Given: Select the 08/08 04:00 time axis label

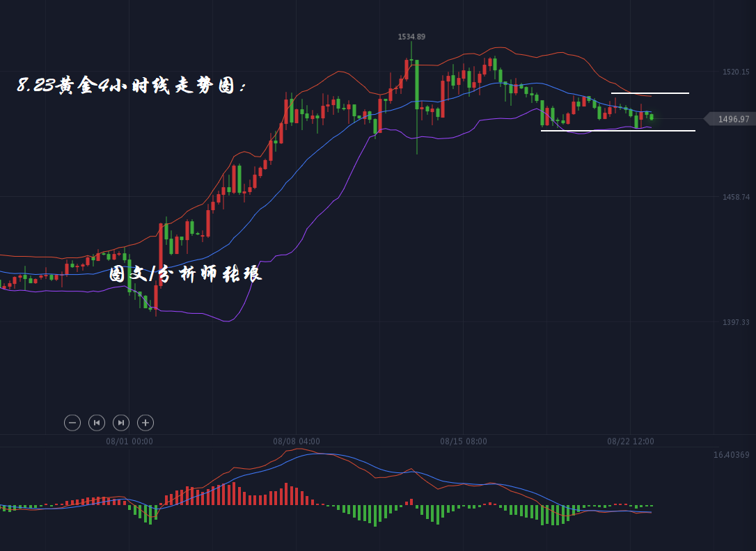Looking at the screenshot, I should pos(297,441).
